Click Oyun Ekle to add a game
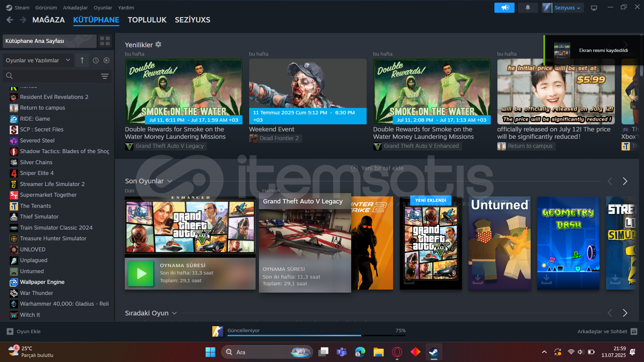 click(x=24, y=331)
